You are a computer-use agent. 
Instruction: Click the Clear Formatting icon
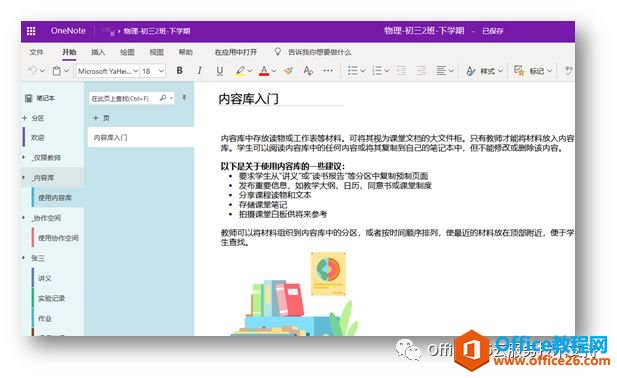[308, 71]
